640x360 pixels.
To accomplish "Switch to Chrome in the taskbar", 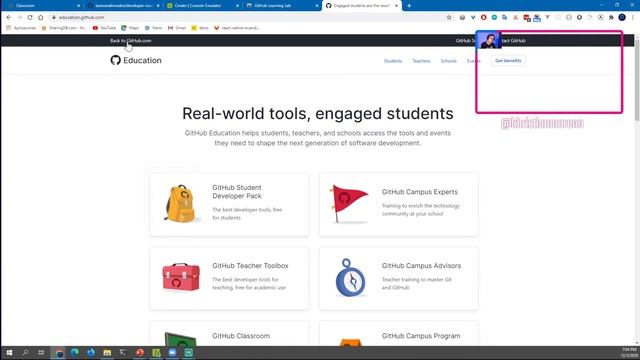I will pos(58,352).
